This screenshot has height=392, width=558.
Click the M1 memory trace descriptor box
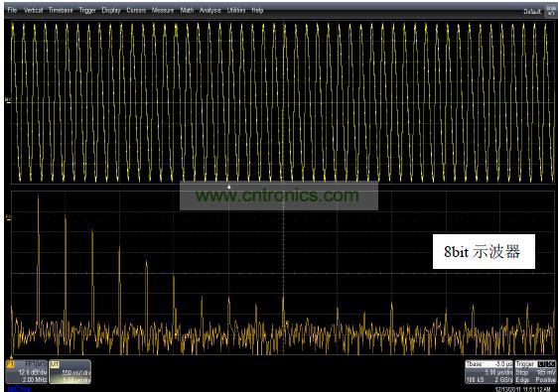(x=70, y=372)
